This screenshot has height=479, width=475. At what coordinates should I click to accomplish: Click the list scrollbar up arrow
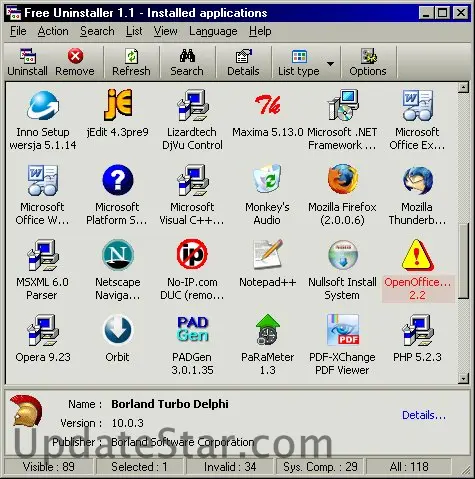tap(463, 88)
